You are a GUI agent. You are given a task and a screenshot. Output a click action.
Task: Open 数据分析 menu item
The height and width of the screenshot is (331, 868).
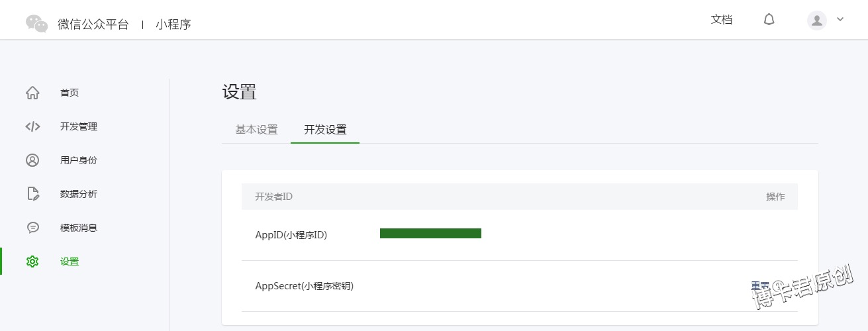(x=79, y=194)
